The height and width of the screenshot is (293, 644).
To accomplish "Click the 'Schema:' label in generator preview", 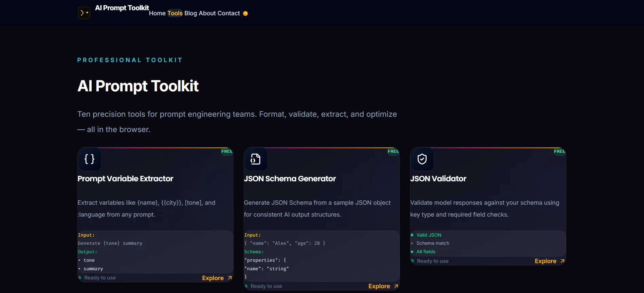I will 254,252.
